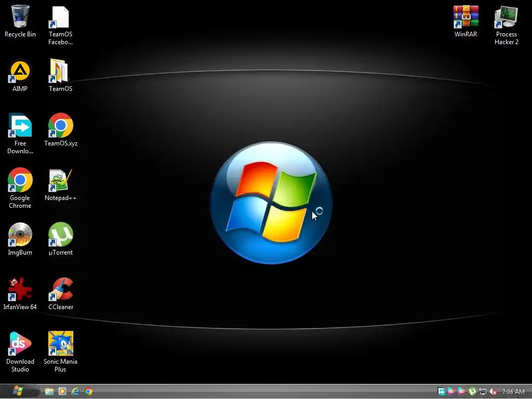Click the µTorrent tray icon
The height and width of the screenshot is (399, 532).
tap(472, 392)
